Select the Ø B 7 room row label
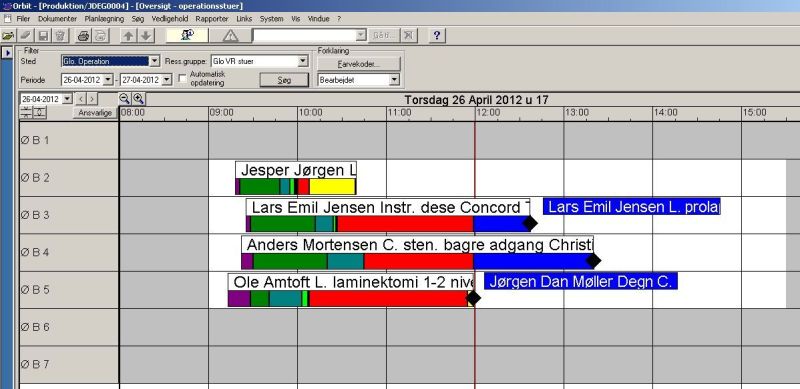 [69, 364]
